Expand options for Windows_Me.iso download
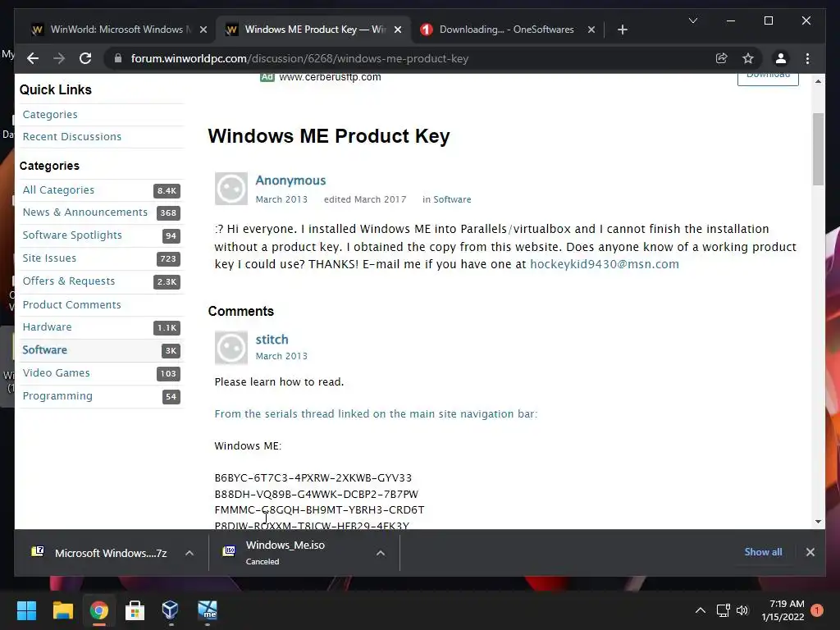 (381, 553)
